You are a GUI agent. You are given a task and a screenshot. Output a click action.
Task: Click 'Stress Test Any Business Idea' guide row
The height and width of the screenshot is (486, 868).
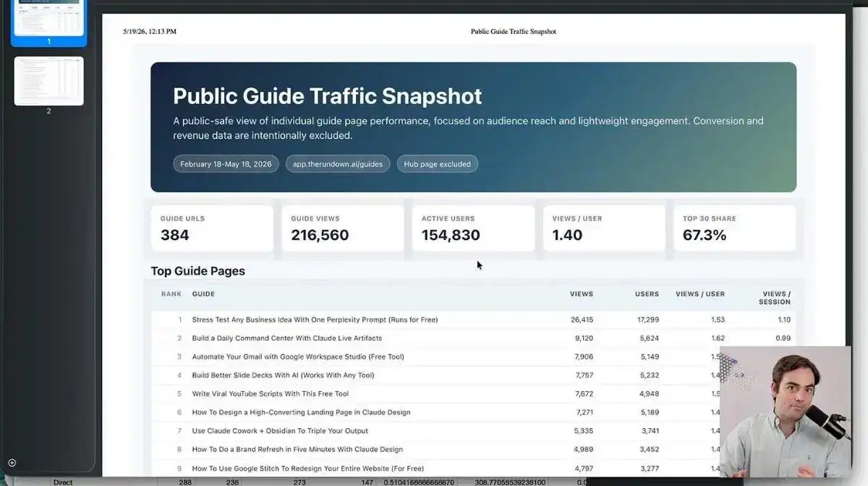(x=473, y=320)
